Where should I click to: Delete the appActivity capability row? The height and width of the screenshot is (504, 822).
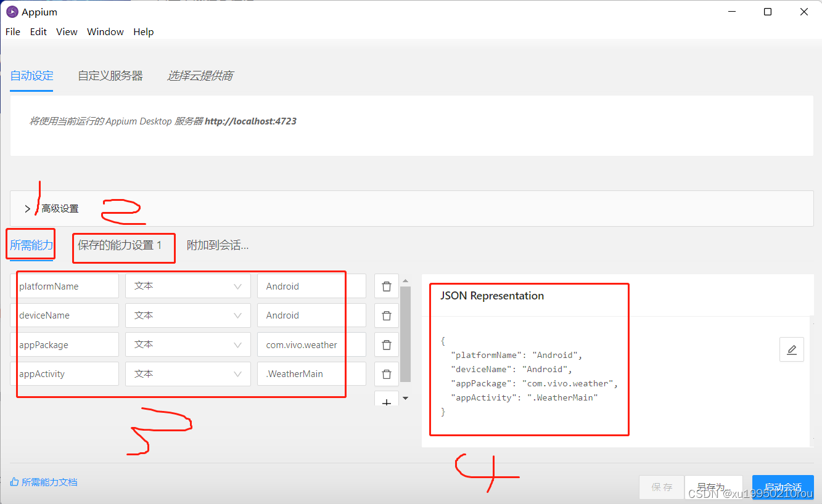tap(387, 374)
